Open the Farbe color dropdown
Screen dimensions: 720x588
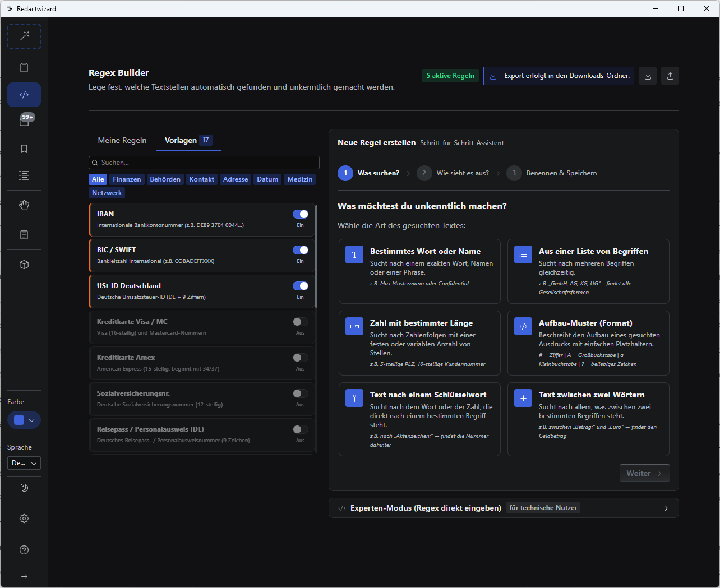click(24, 420)
